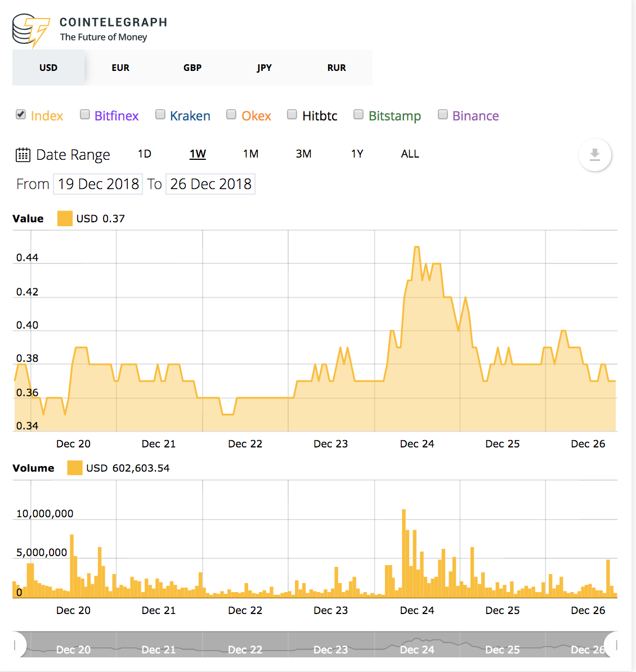Click the download chart icon button
Screen dimensions: 636x672
click(x=594, y=155)
